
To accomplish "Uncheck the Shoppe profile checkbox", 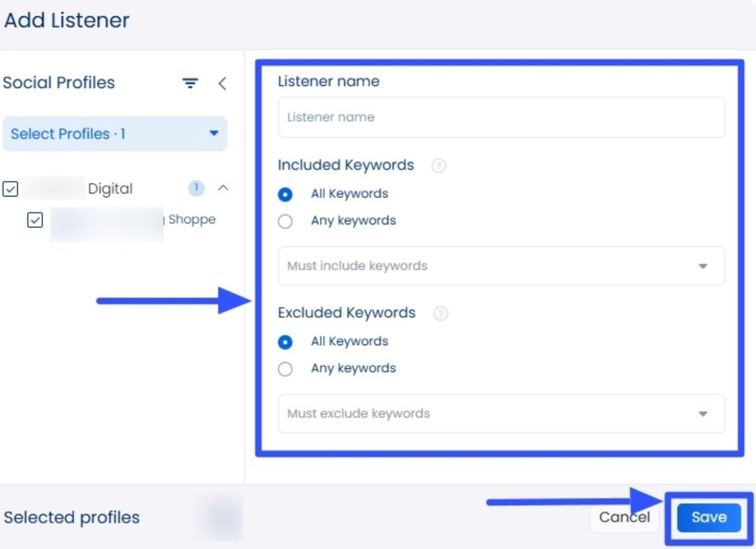I will 35,219.
